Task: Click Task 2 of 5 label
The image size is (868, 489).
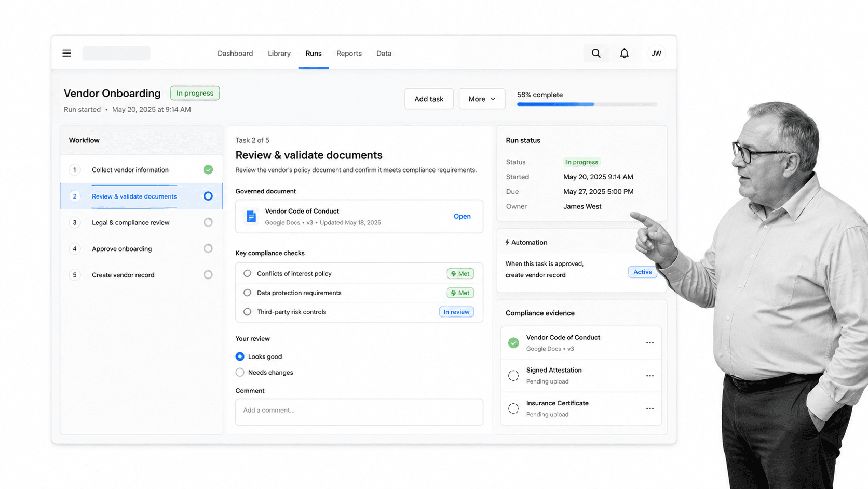Action: pos(252,140)
